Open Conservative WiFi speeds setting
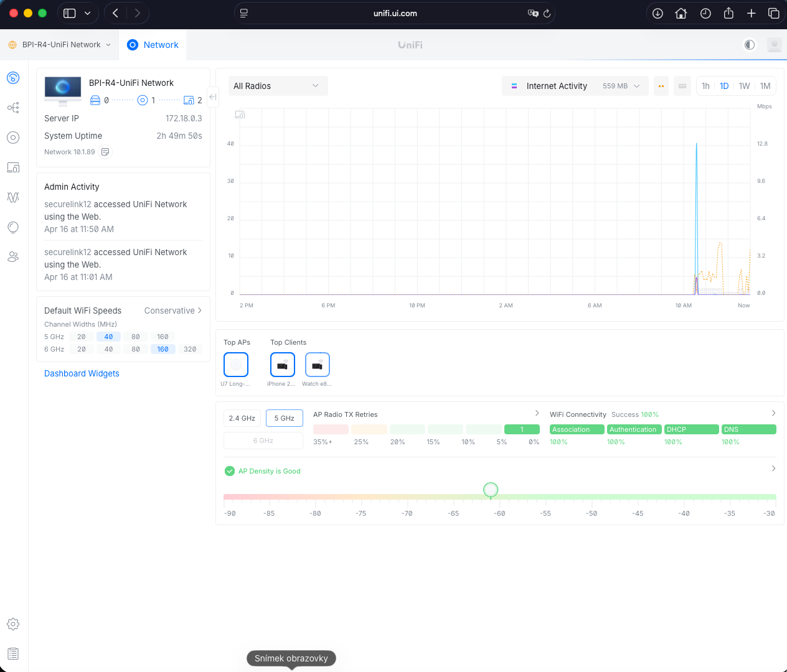This screenshot has width=787, height=672. (172, 310)
